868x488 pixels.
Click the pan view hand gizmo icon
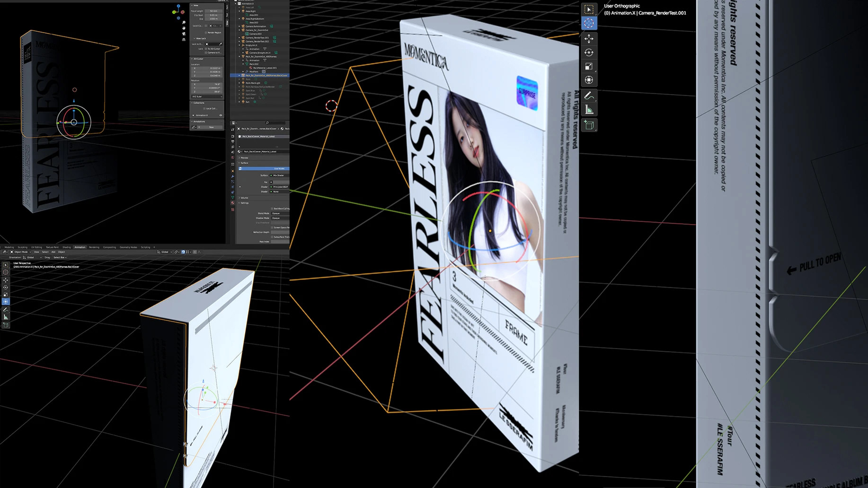[184, 28]
